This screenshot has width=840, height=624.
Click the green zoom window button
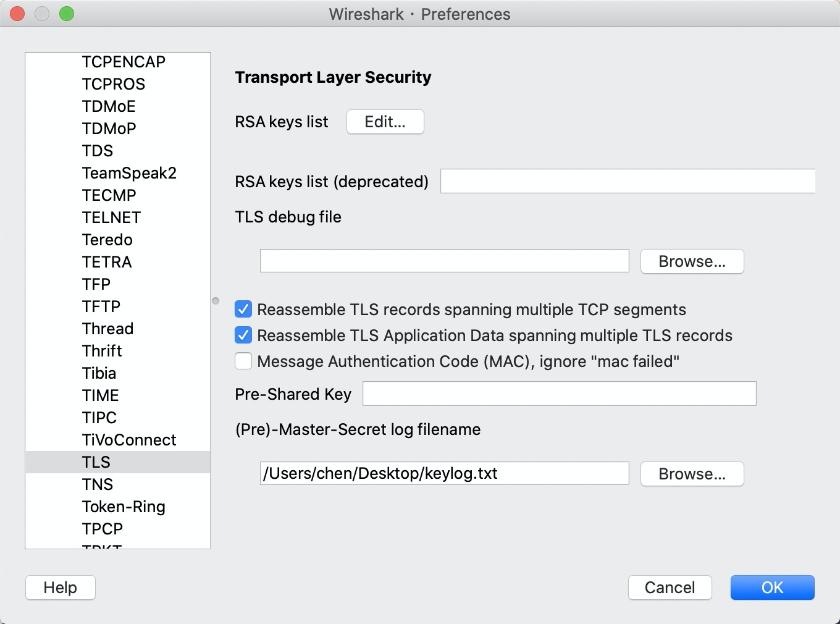67,14
